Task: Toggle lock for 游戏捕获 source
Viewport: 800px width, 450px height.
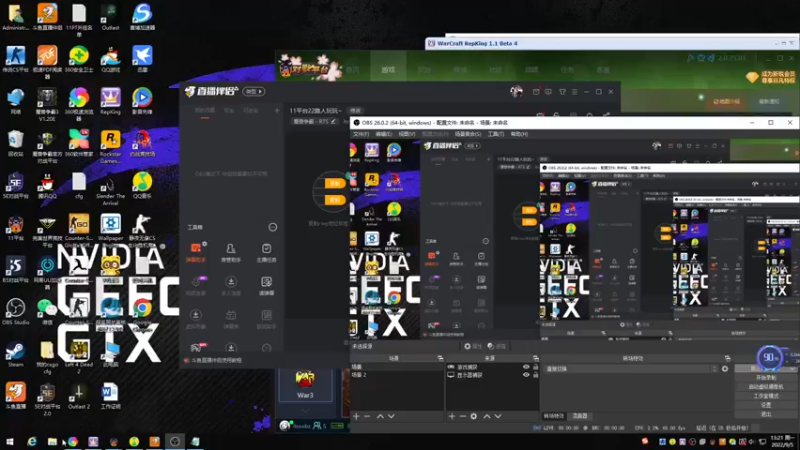Action: point(536,367)
